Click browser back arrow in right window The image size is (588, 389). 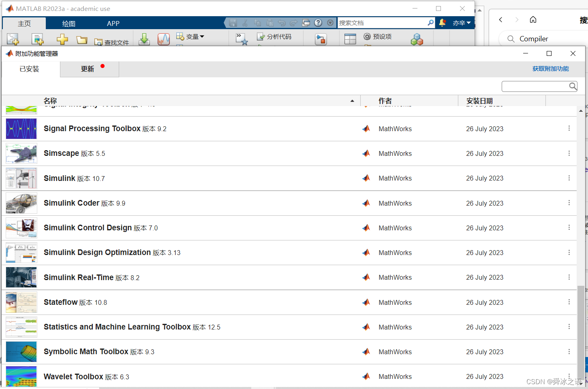pos(501,19)
